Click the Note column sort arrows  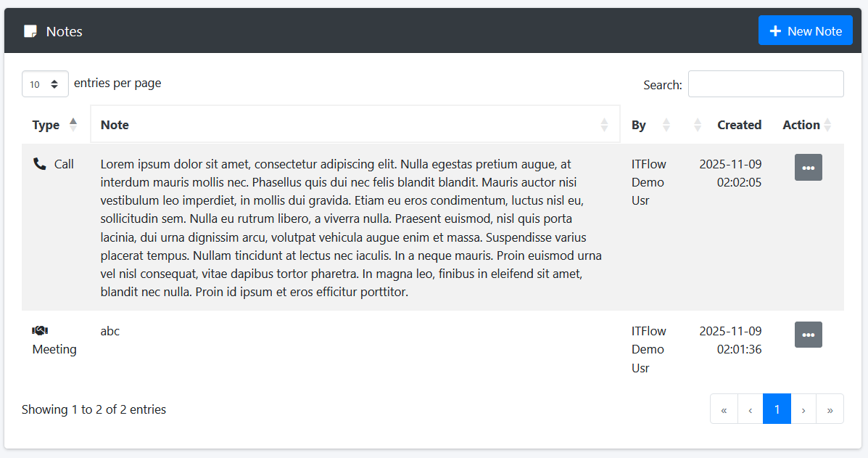click(604, 125)
